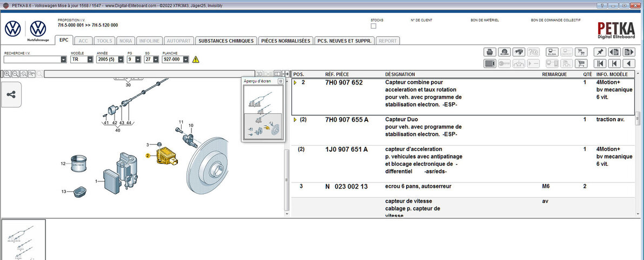The width and height of the screenshot is (644, 260).
Task: Open the PG dropdown showing 9
Action: tap(138, 60)
